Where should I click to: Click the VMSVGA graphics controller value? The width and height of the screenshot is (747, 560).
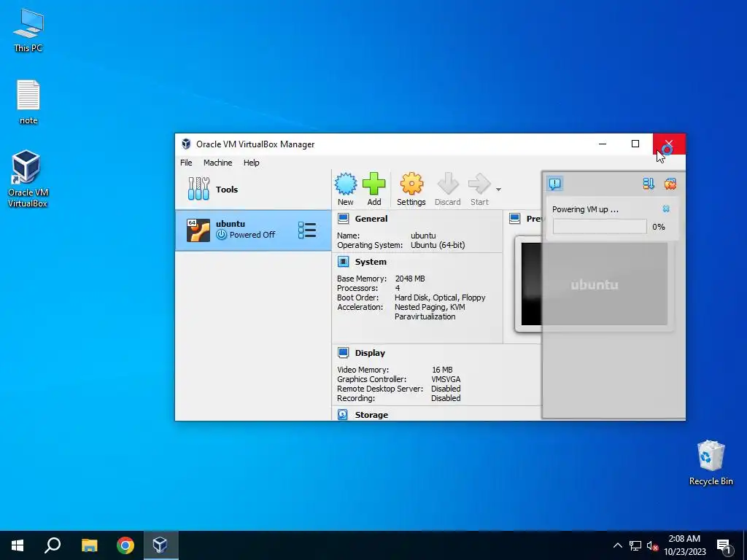click(x=446, y=379)
